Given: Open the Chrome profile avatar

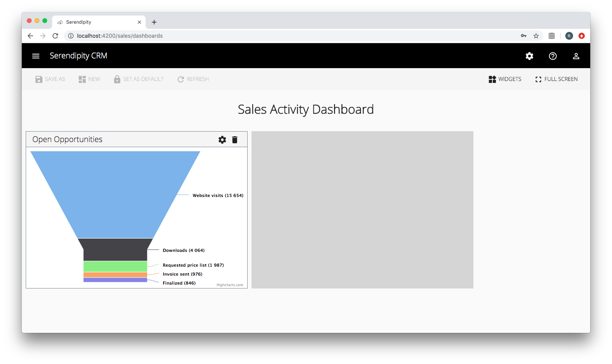Looking at the screenshot, I should pyautogui.click(x=569, y=36).
